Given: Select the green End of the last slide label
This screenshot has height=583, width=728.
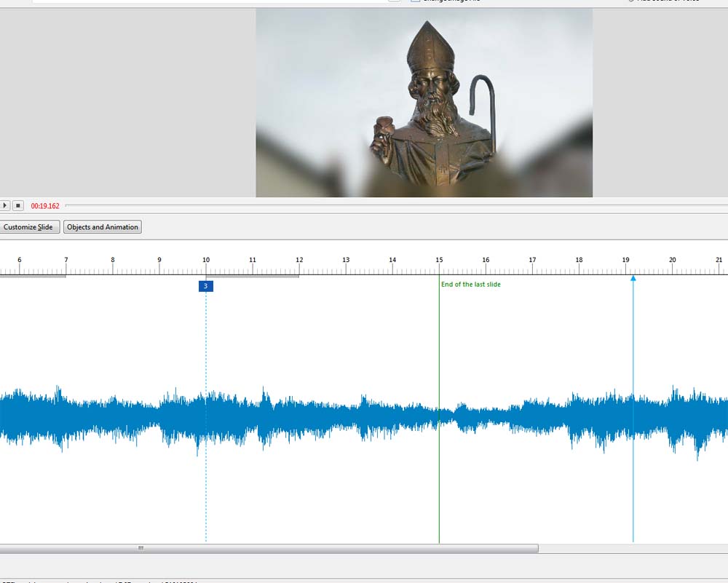Looking at the screenshot, I should click(x=471, y=284).
